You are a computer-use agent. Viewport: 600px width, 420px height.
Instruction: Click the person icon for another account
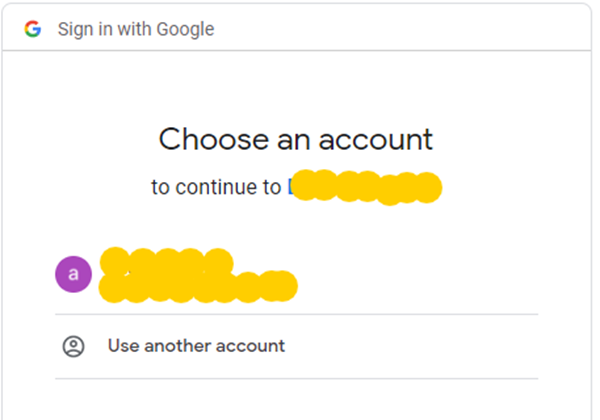[x=73, y=346]
